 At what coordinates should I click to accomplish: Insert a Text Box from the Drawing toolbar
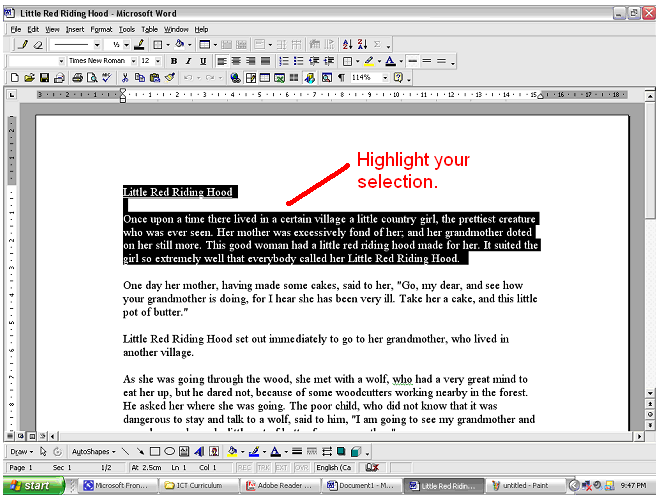[x=184, y=451]
